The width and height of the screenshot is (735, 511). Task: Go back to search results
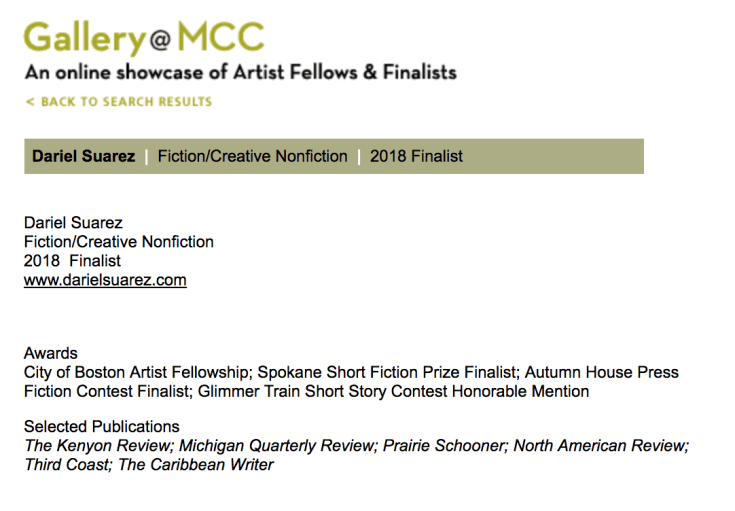click(x=119, y=102)
